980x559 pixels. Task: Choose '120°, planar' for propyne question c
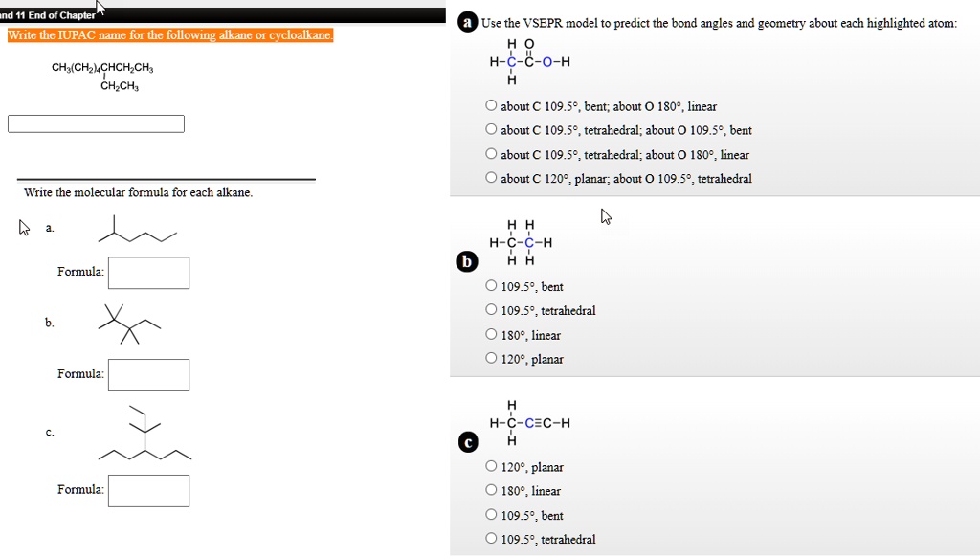tap(491, 467)
